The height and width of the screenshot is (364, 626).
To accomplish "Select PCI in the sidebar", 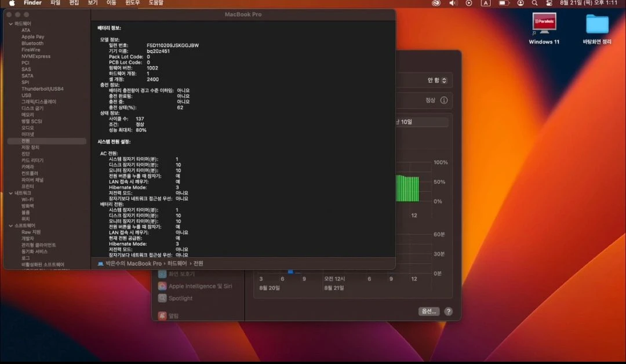I will (x=25, y=63).
